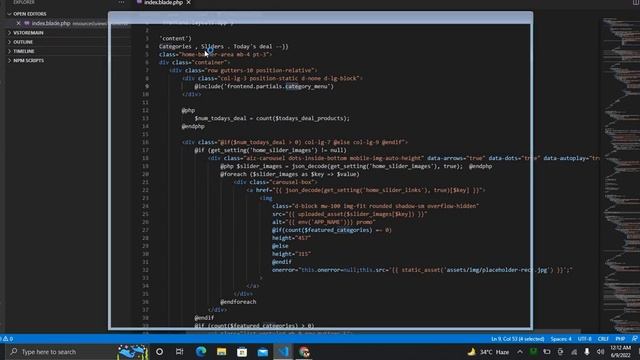This screenshot has height=360, width=640.
Task: Click the warnings count in status bar
Action: pos(7,339)
